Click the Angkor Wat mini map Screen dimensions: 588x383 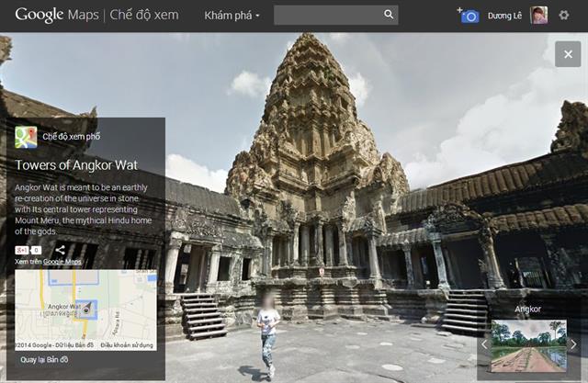tap(85, 310)
